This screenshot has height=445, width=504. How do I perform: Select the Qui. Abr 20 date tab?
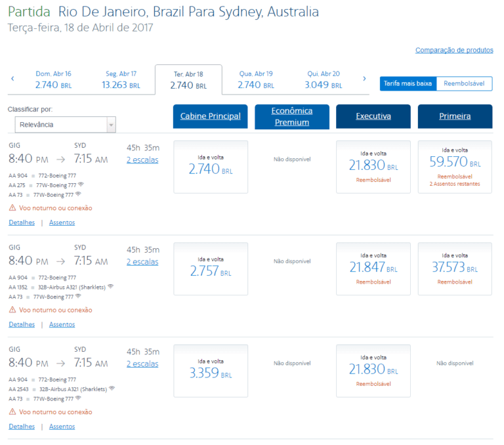tap(322, 79)
